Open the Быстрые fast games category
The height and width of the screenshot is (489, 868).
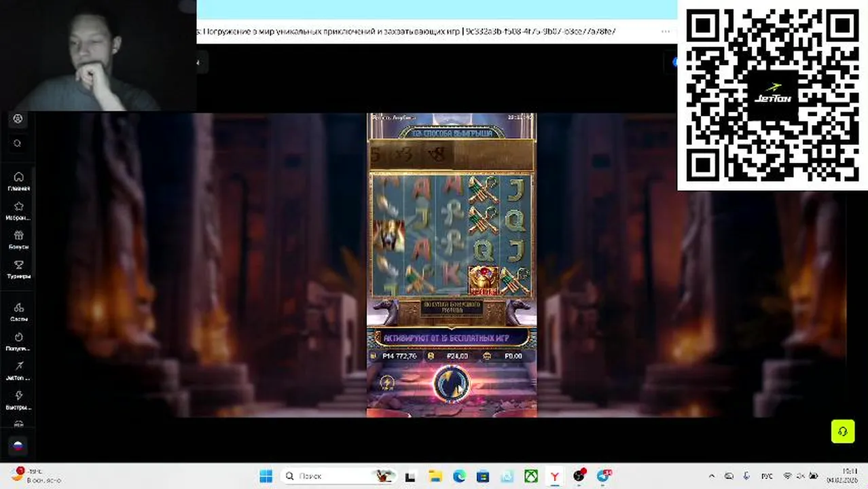(x=18, y=401)
